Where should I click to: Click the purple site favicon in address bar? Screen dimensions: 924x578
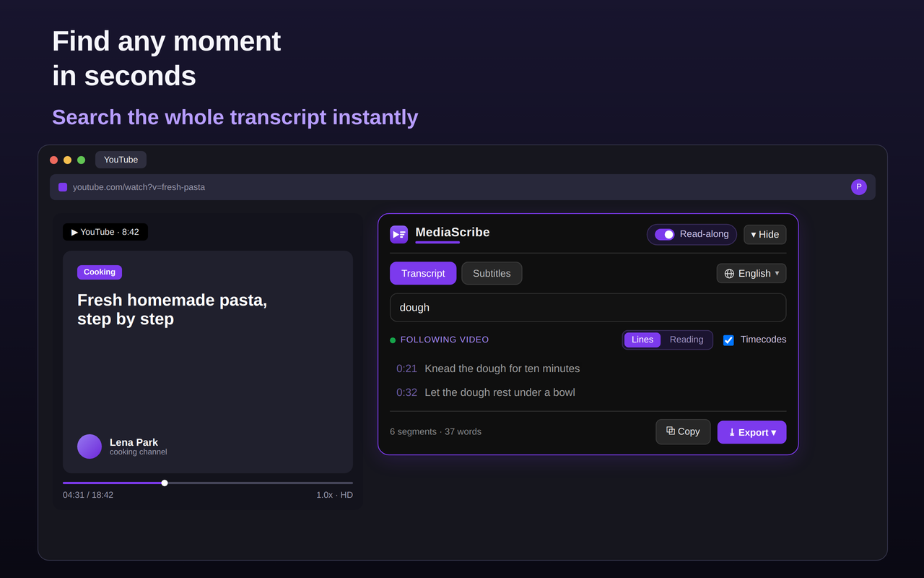pos(63,187)
